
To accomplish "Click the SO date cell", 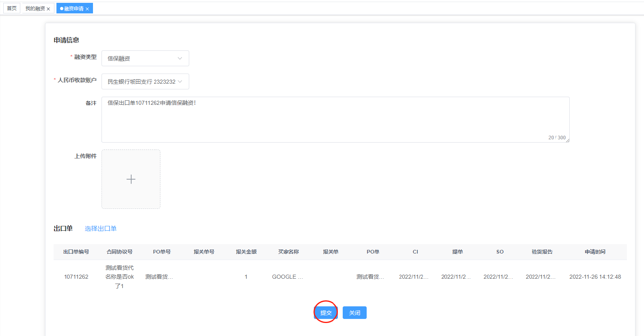I will 498,277.
